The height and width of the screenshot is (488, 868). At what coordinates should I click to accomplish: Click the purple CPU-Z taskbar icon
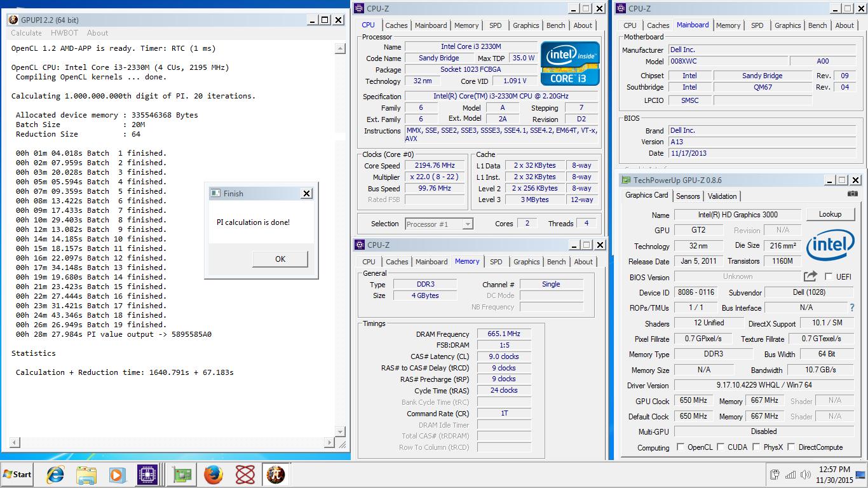tap(147, 475)
